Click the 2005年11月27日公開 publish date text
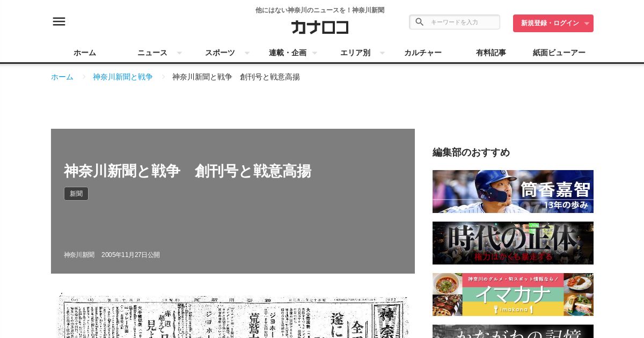The width and height of the screenshot is (644, 338). [130, 255]
